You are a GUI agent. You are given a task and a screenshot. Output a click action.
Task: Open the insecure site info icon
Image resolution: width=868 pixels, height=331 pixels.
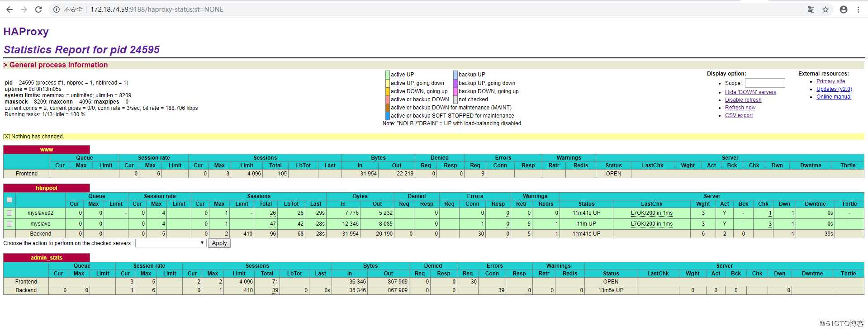57,9
